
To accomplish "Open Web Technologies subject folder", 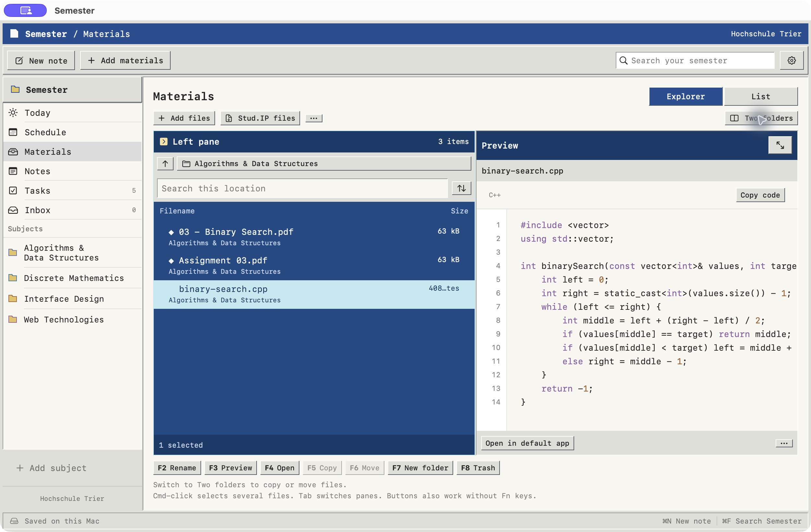I will (73, 319).
